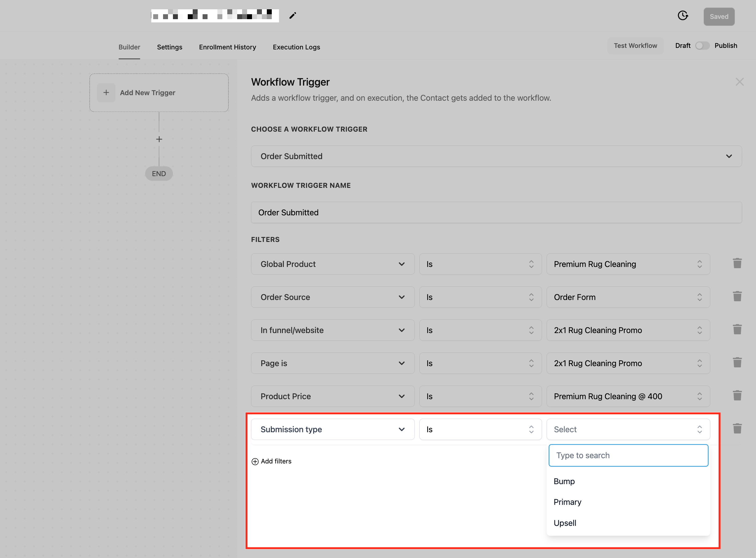Remove the Page is filter

(737, 363)
